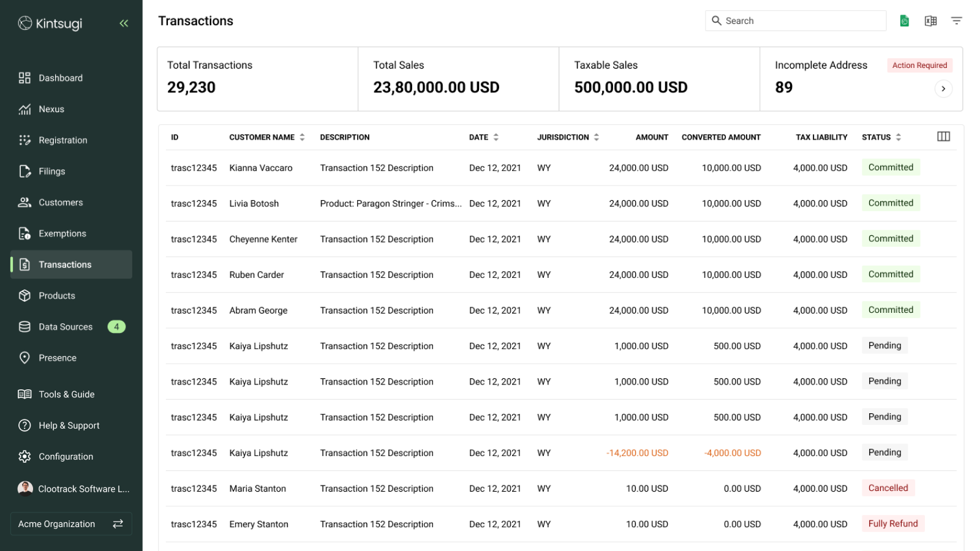Open the Tools & Guide book icon

coord(24,394)
